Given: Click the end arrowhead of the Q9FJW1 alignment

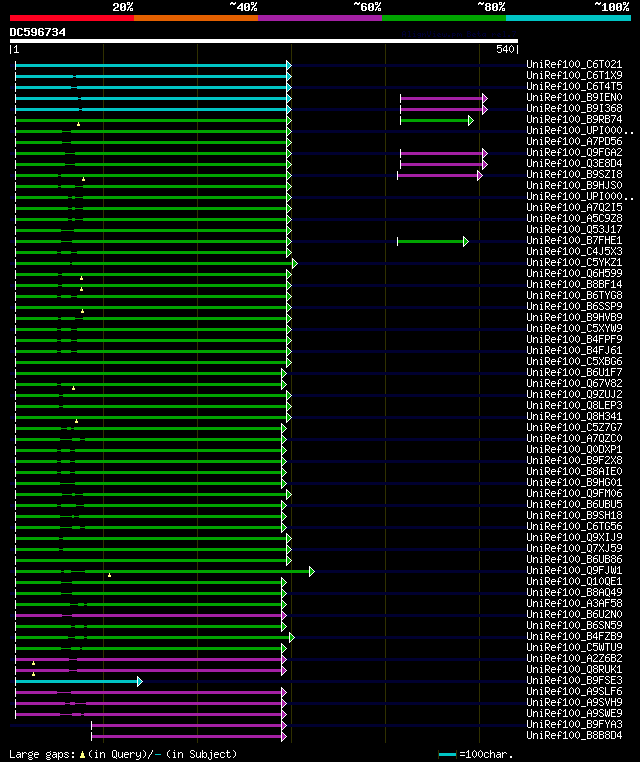Looking at the screenshot, I should pyautogui.click(x=312, y=572).
